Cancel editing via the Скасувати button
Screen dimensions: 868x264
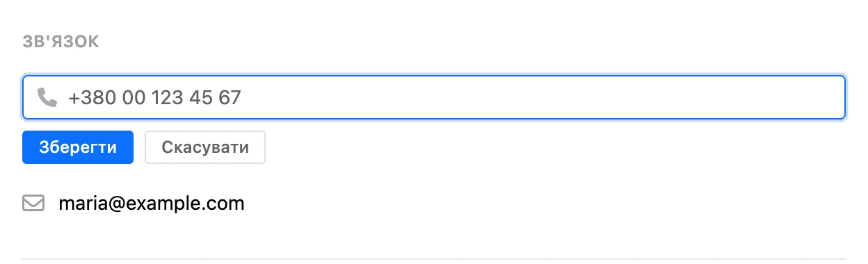[x=205, y=147]
